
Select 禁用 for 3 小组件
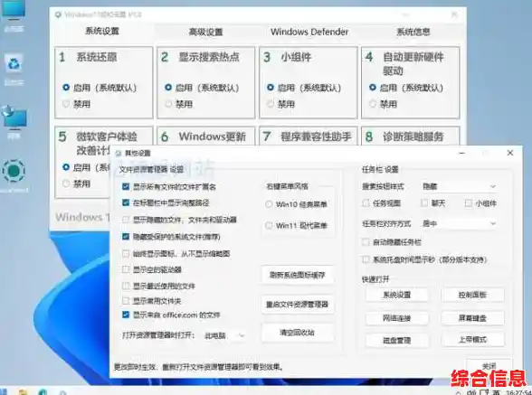pyautogui.click(x=271, y=104)
